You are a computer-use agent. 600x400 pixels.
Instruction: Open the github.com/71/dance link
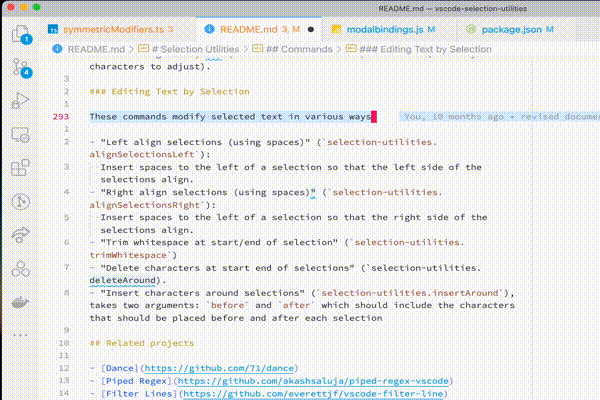[219, 368]
